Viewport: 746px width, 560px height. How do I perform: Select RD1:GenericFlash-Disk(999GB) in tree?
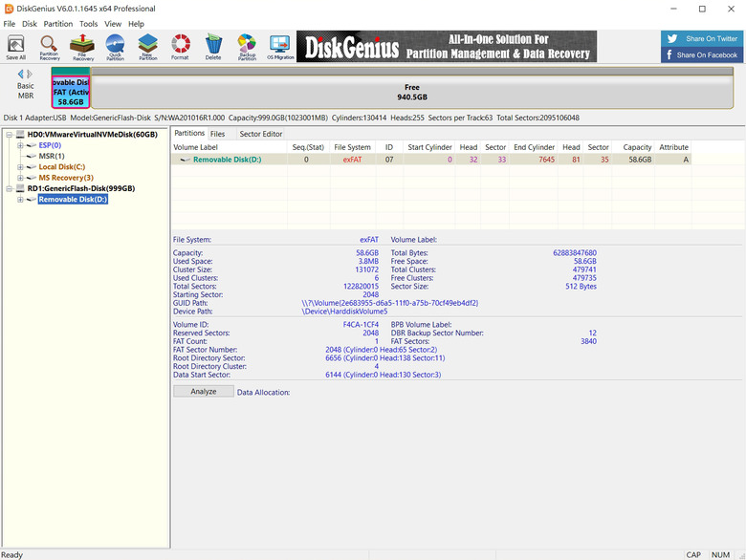[81, 188]
